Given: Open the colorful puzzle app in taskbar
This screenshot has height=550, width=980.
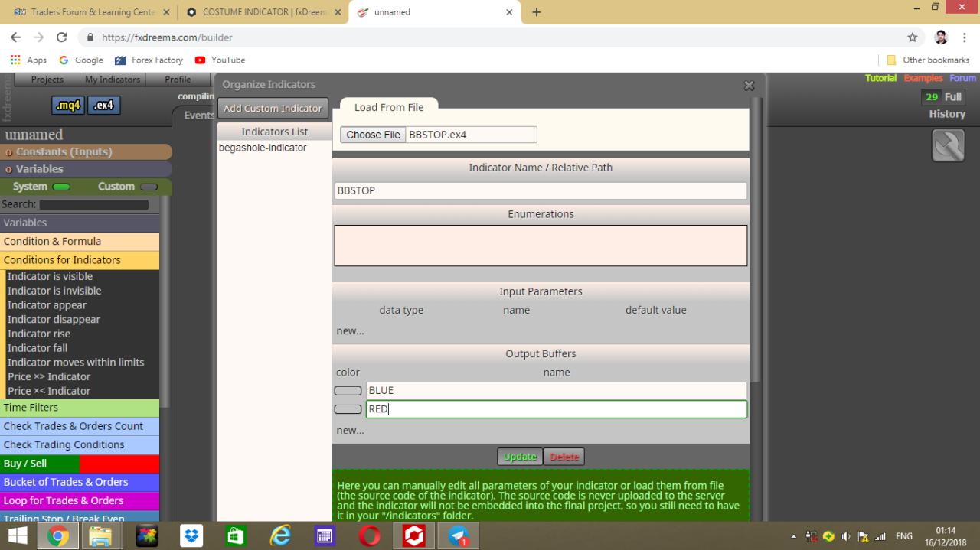Looking at the screenshot, I should [x=146, y=536].
